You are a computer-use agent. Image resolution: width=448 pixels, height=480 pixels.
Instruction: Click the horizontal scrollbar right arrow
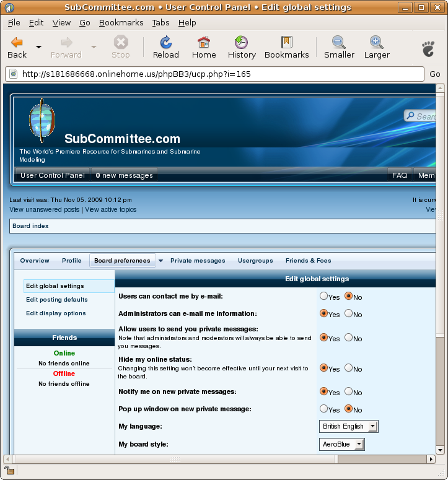431,459
